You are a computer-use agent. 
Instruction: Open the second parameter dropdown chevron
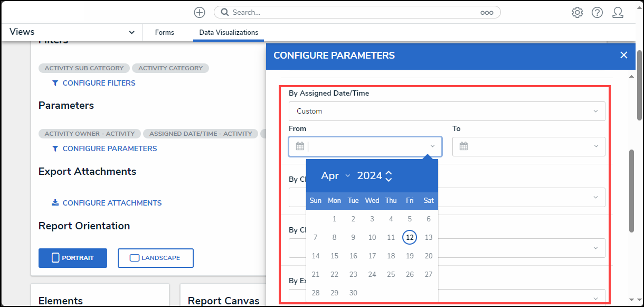596,197
